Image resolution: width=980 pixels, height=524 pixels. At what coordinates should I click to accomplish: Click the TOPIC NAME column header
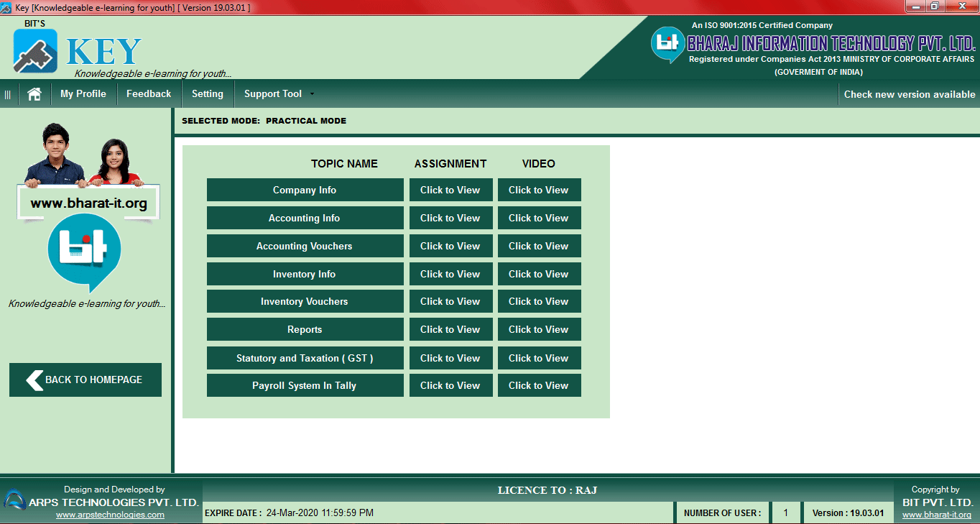coord(344,164)
